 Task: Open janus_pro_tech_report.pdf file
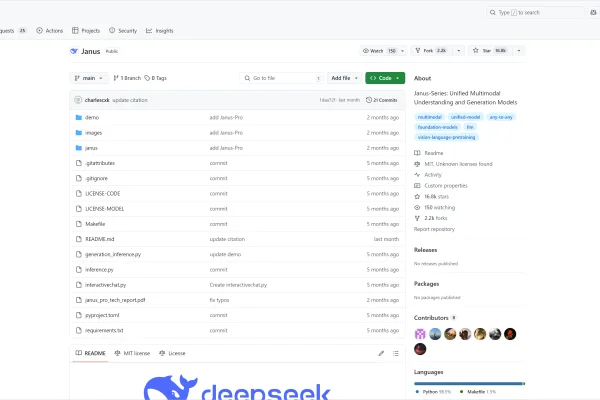[x=115, y=300]
